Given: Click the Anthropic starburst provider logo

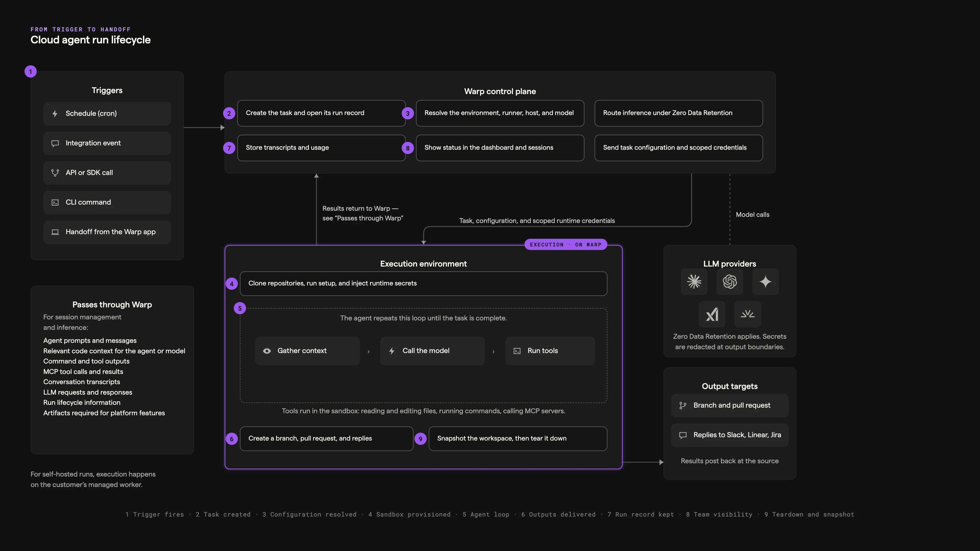Looking at the screenshot, I should click(x=694, y=282).
